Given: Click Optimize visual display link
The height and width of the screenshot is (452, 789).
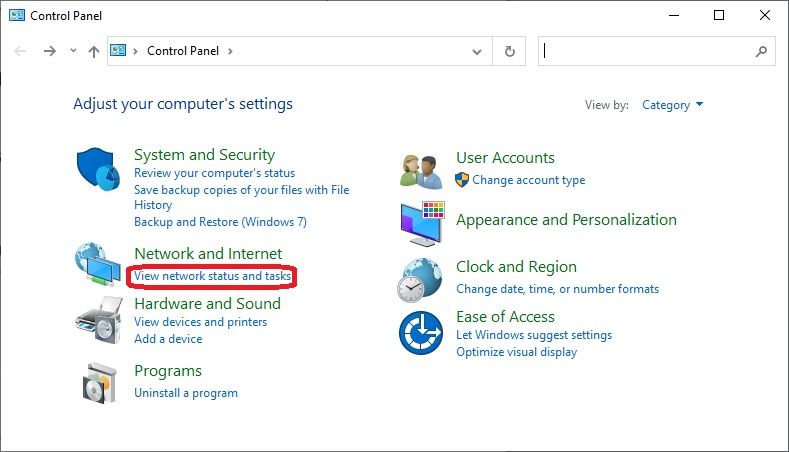Looking at the screenshot, I should pos(516,352).
